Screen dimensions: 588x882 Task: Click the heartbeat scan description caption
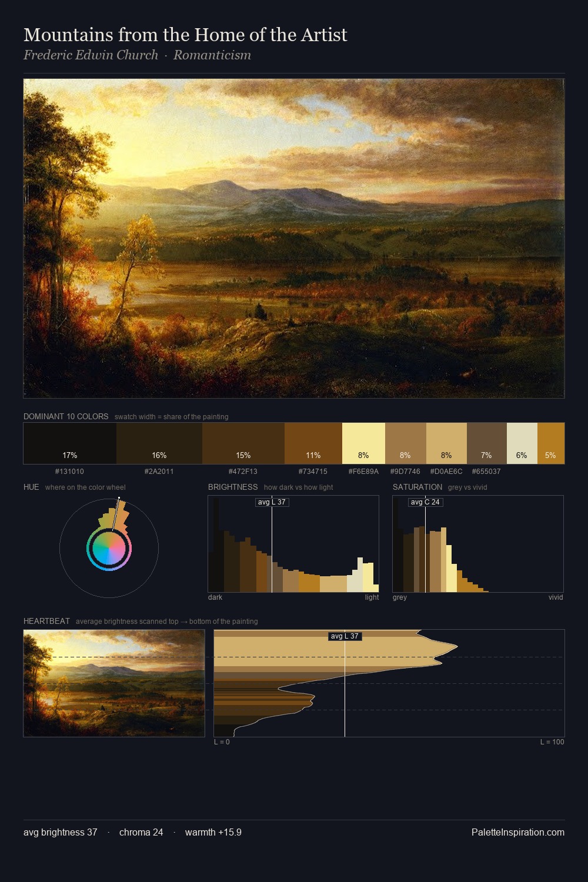coord(167,622)
